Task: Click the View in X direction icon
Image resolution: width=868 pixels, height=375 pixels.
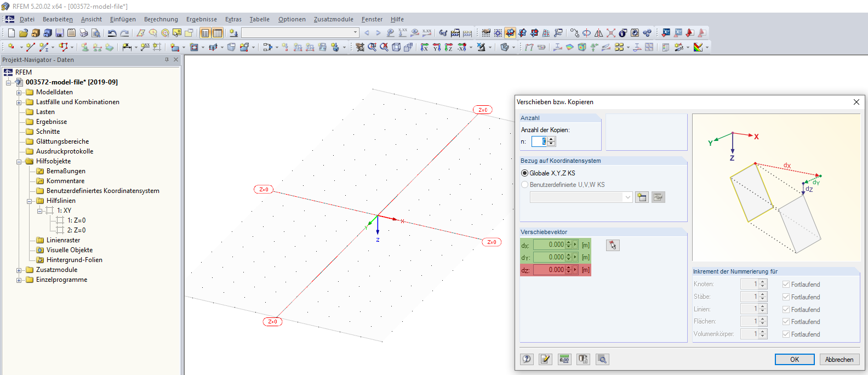Action: click(x=425, y=47)
